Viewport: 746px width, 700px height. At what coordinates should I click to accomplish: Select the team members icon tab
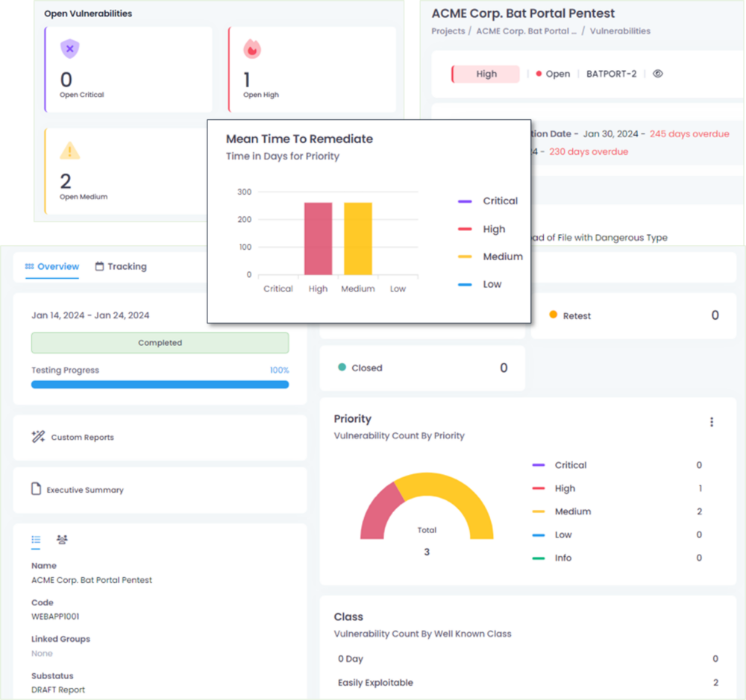point(62,540)
